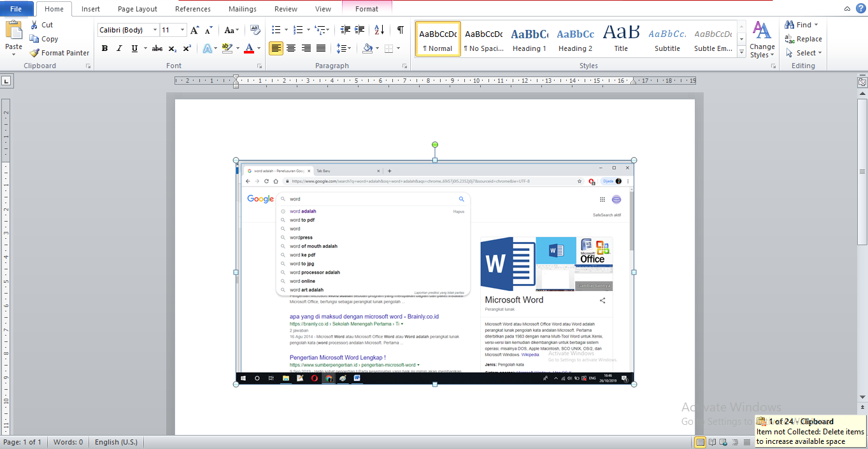The height and width of the screenshot is (449, 868).
Task: Click the tab selector at ruler corner
Action: pos(6,81)
